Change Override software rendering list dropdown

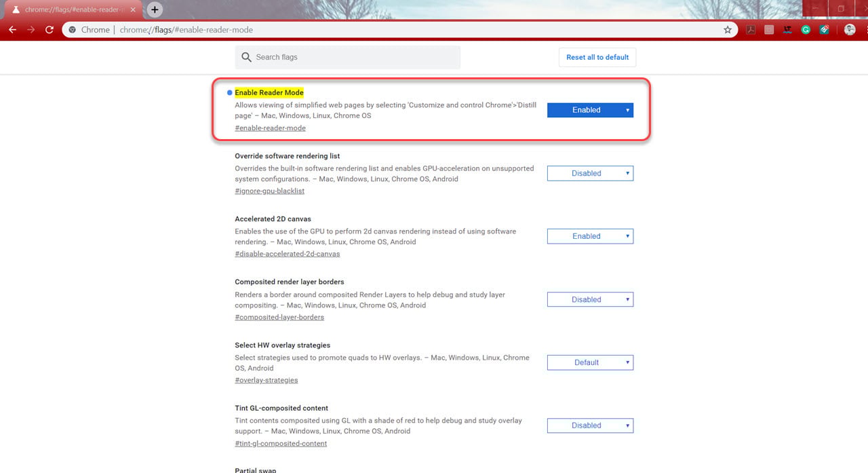(590, 173)
